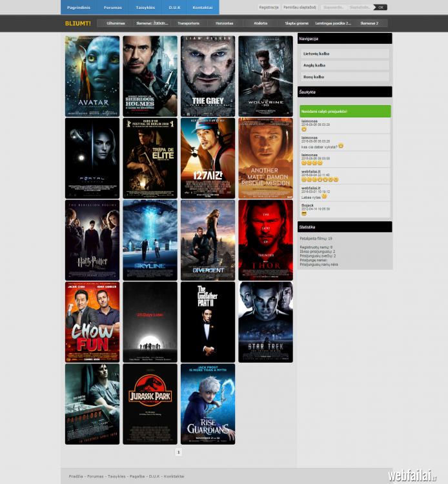The width and height of the screenshot is (448, 484).
Task: Choose 'Rusų kalba' in Navigacija
Action: click(x=345, y=77)
